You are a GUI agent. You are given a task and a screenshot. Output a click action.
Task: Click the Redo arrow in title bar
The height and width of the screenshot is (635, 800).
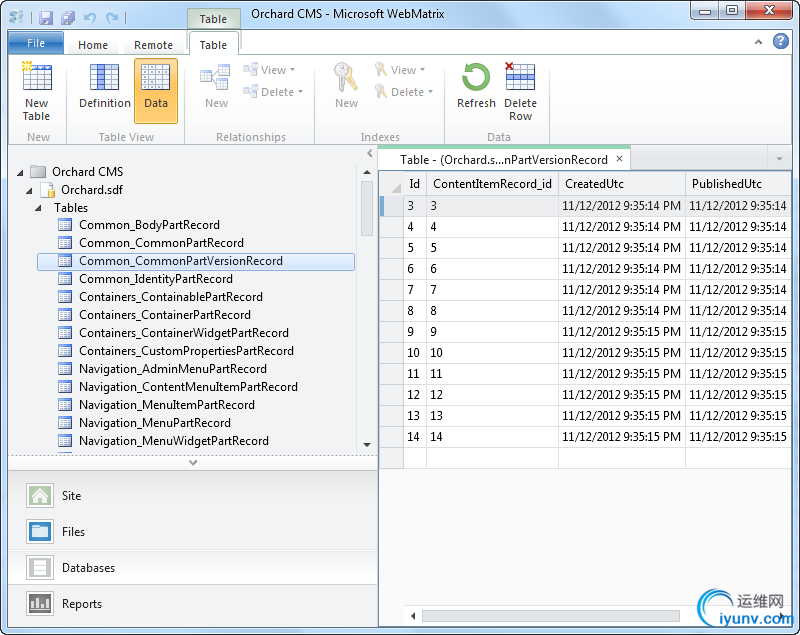coord(112,18)
